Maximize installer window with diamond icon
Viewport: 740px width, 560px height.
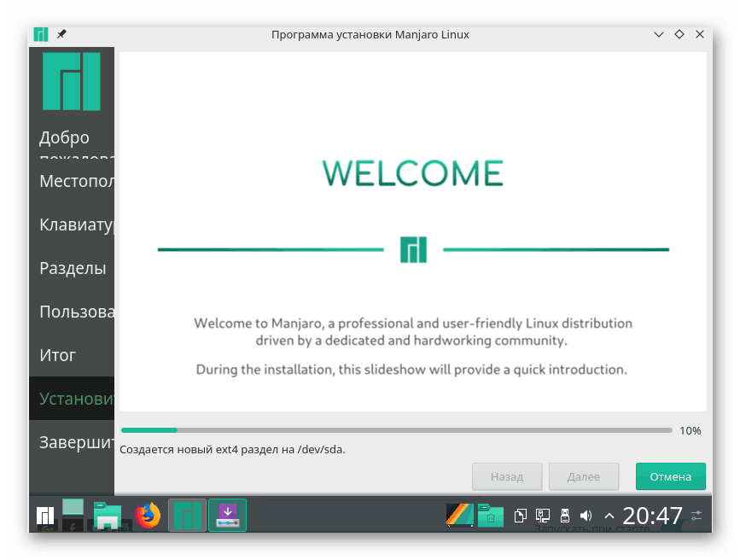(x=679, y=34)
